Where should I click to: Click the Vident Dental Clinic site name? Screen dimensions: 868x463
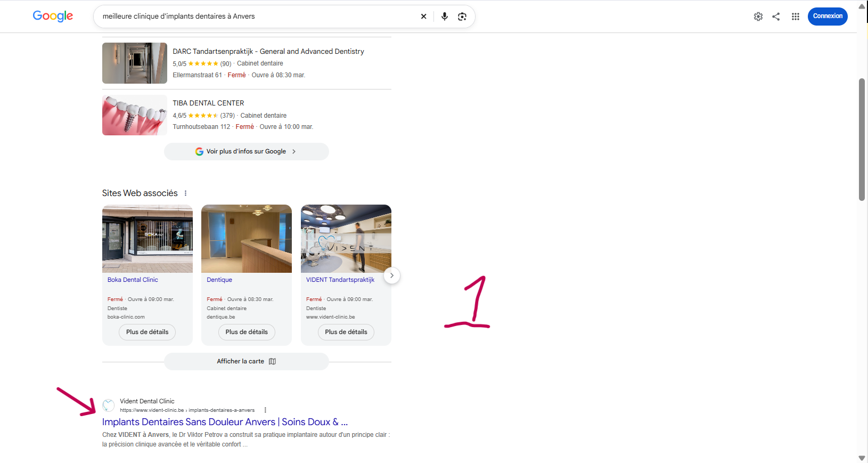tap(147, 401)
